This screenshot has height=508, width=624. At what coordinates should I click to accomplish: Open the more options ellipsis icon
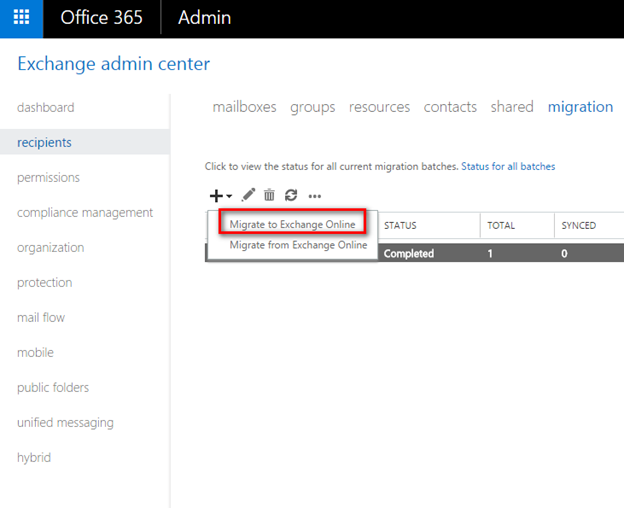315,196
